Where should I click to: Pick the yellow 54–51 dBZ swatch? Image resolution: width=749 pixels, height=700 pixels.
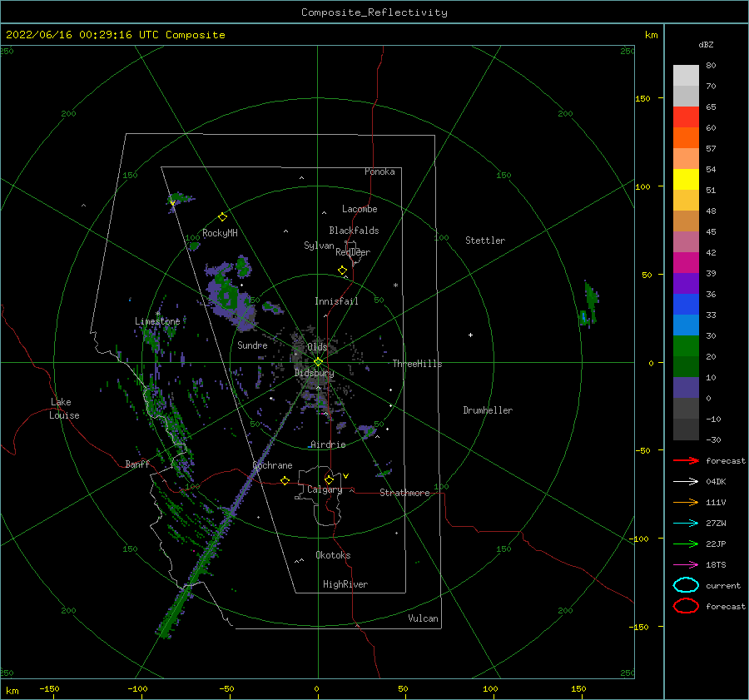(x=686, y=180)
